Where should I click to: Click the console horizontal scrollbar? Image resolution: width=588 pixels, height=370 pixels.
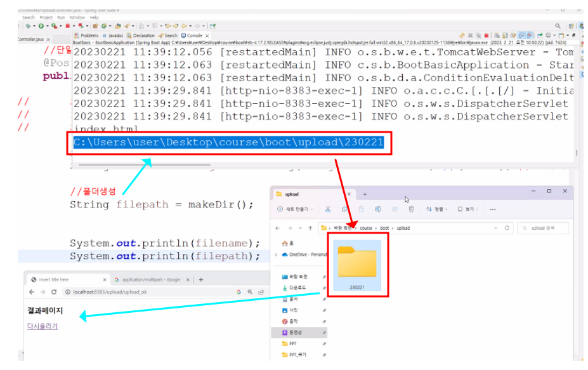[x=145, y=164]
